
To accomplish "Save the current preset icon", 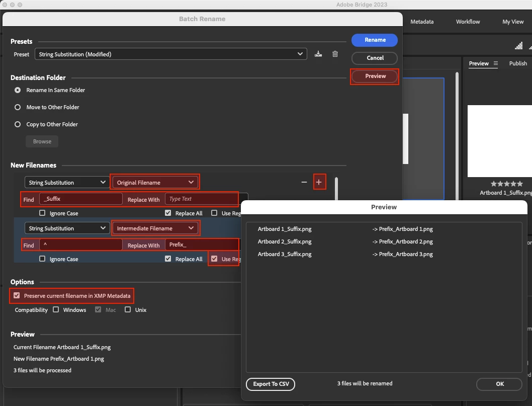I will (318, 54).
